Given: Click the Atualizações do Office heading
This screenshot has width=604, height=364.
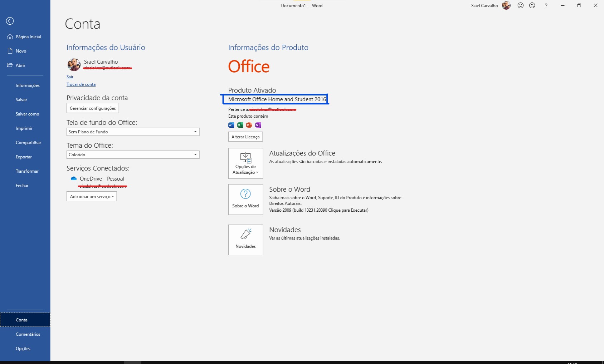Looking at the screenshot, I should click(x=302, y=153).
